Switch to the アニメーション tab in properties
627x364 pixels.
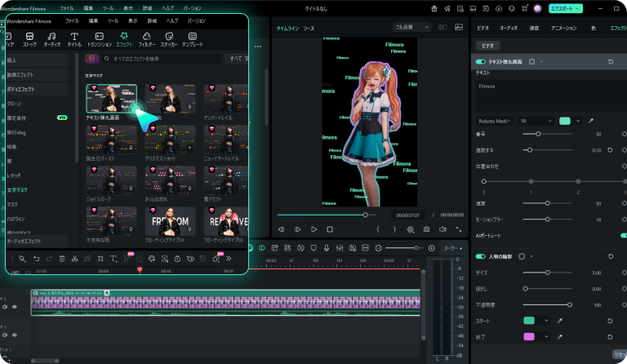click(x=563, y=27)
